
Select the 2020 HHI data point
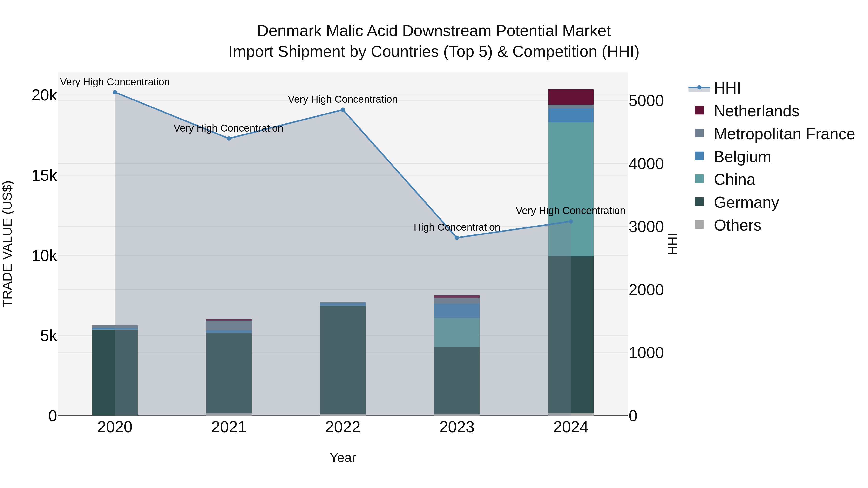point(115,92)
